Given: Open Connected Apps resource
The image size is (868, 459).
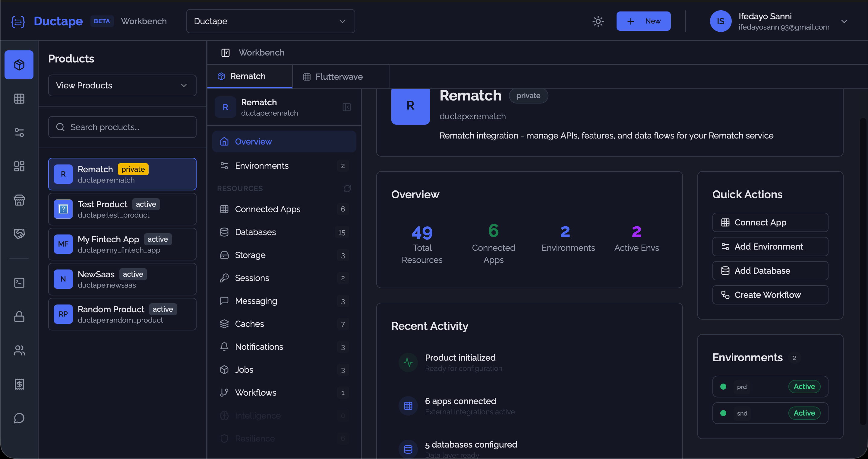Looking at the screenshot, I should pyautogui.click(x=284, y=209).
